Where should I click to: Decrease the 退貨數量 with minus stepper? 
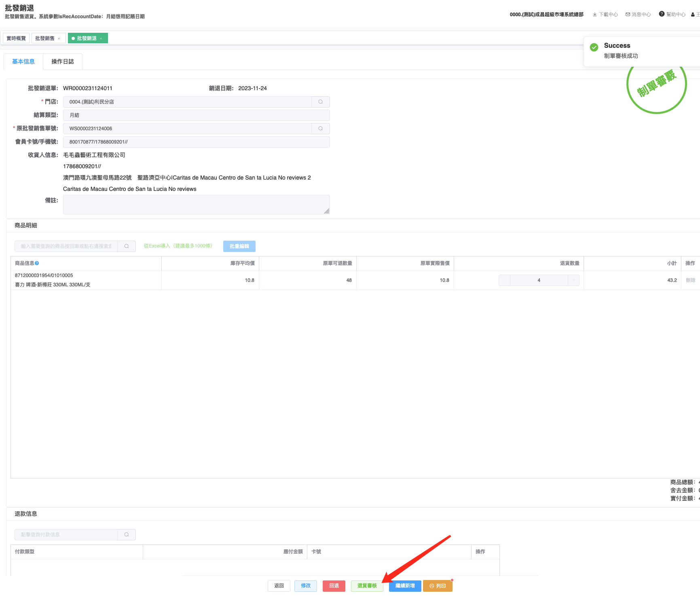tap(504, 280)
